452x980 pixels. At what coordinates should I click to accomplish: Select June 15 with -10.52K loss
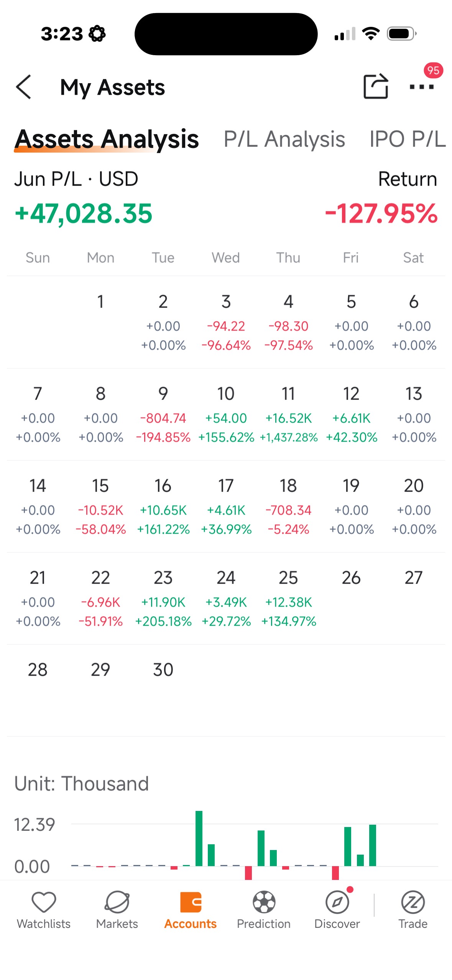[x=100, y=507]
